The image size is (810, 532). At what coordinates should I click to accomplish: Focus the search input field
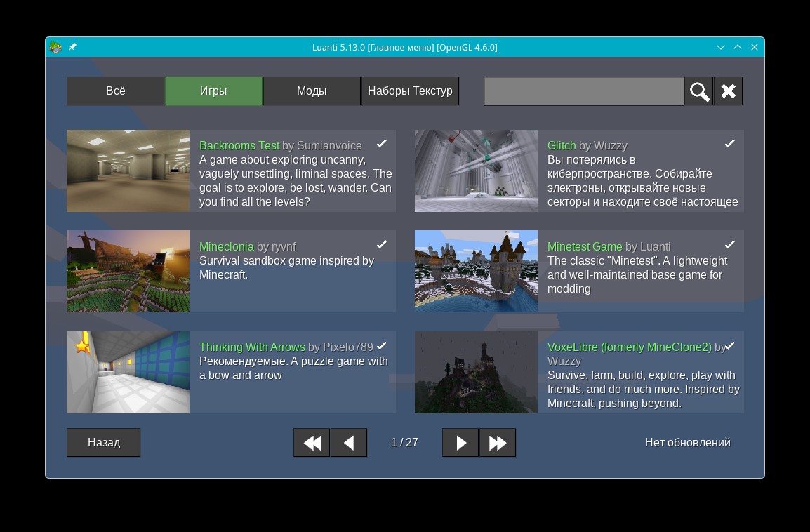click(583, 91)
